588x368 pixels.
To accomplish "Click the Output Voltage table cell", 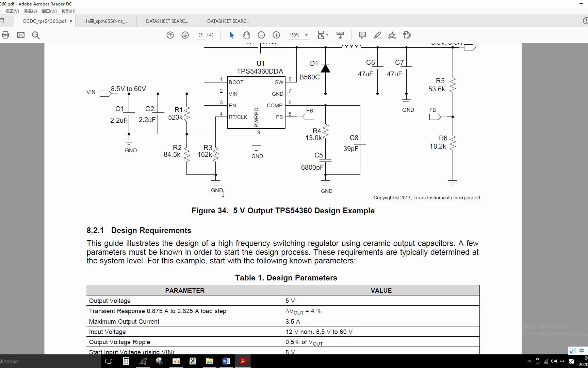I will (x=185, y=301).
